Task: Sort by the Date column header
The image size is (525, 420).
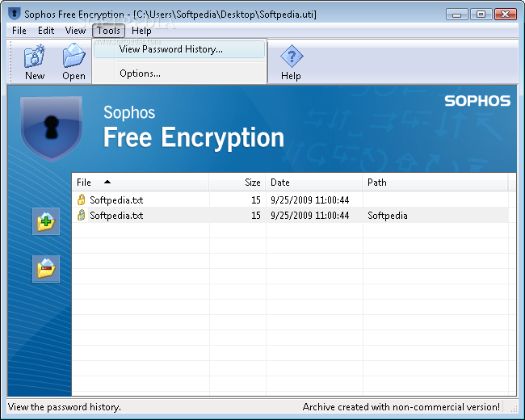Action: pos(313,183)
